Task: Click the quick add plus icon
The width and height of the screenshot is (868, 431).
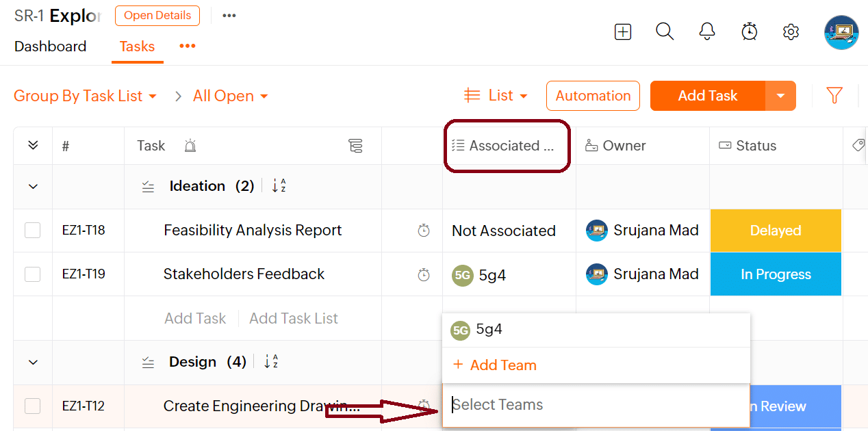Action: 623,31
